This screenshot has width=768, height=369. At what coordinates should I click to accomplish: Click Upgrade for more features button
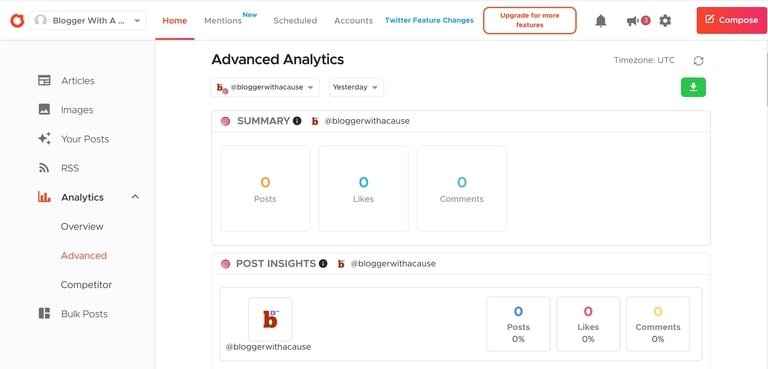529,21
